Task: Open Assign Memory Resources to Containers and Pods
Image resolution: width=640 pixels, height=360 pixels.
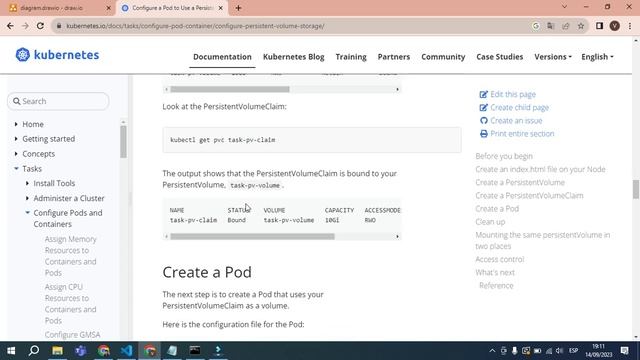Action: (71, 256)
